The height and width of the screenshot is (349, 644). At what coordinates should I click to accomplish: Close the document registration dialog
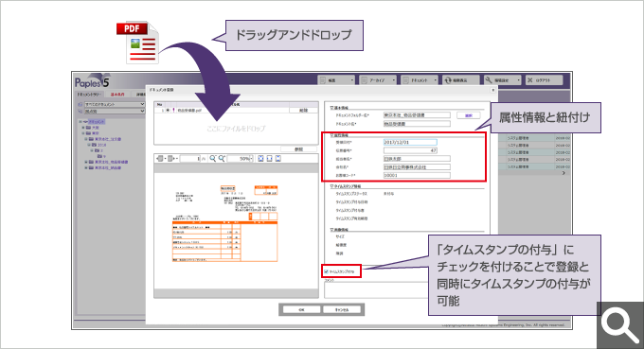[x=492, y=90]
